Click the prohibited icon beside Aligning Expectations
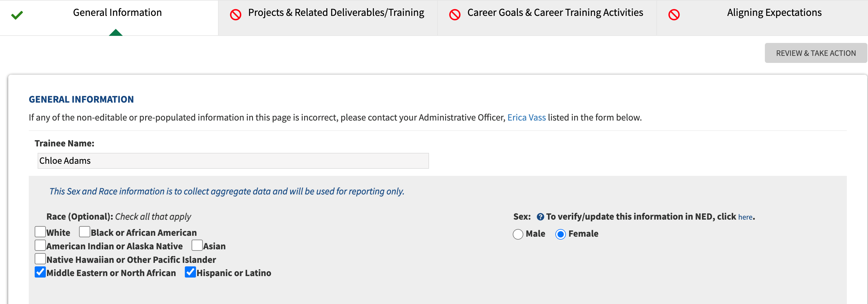Screen dimensions: 868x304 [674, 15]
